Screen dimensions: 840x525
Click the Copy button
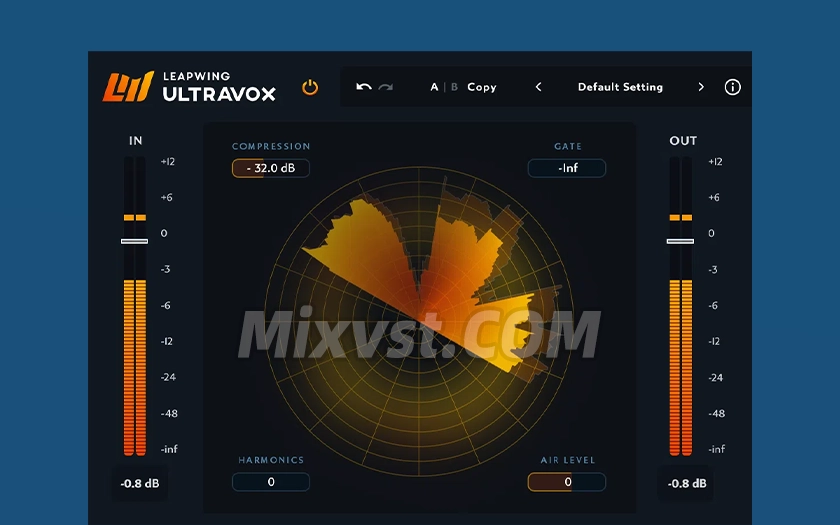(482, 87)
